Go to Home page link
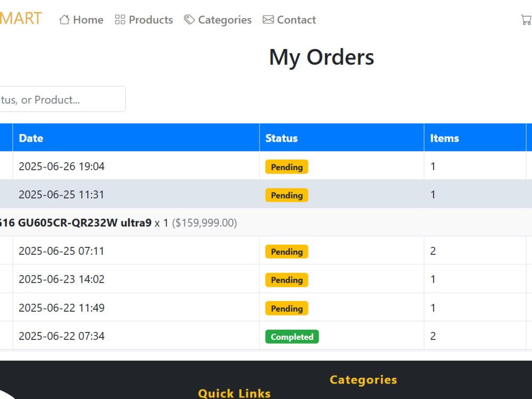 (x=81, y=20)
